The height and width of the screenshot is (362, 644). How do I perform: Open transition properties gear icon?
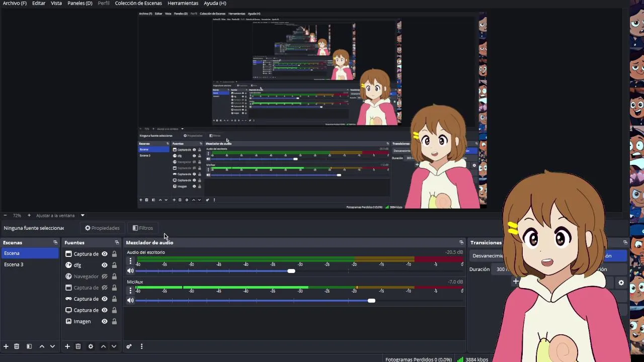click(x=621, y=283)
